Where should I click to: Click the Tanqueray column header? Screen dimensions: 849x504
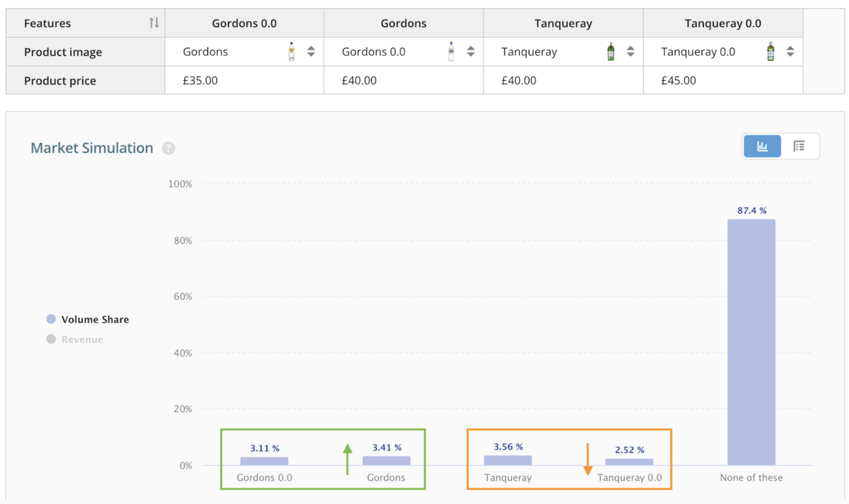563,23
